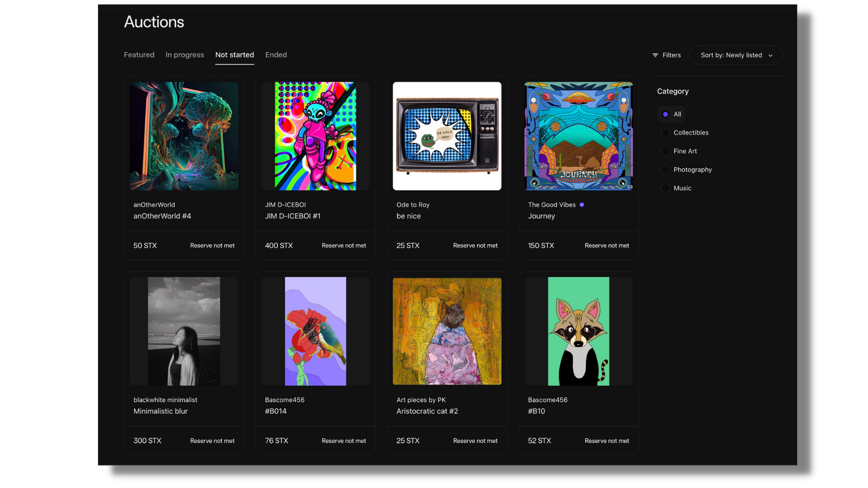
Task: Click the Minimalistic blur title text
Action: (x=160, y=411)
